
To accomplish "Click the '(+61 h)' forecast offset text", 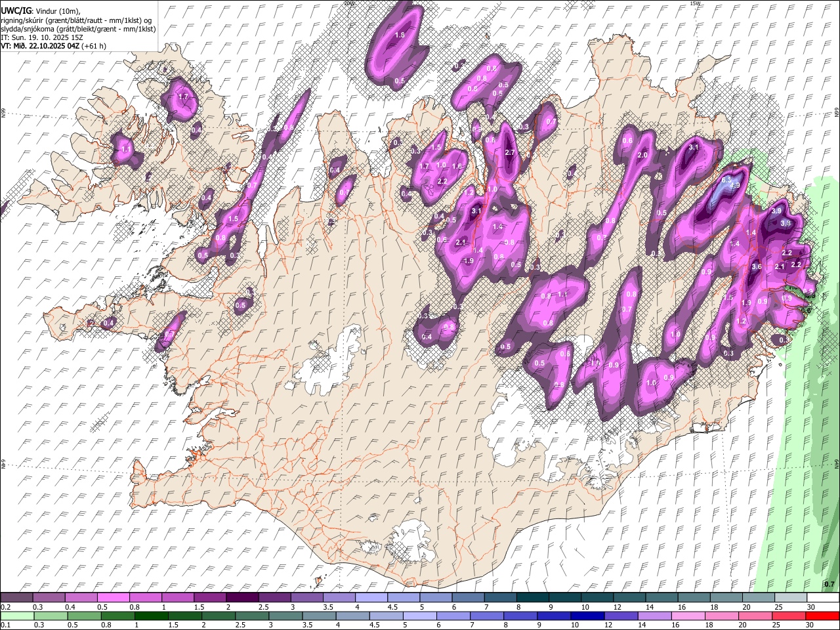I will [94, 46].
